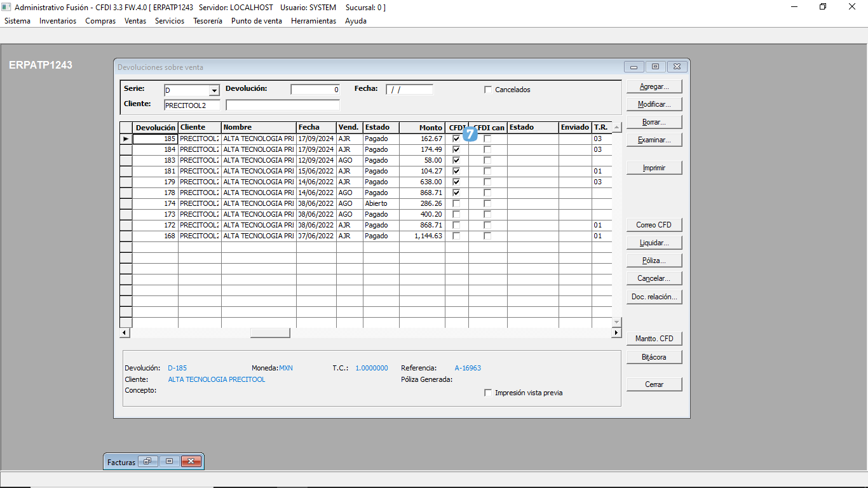
Task: Click the Imprimir button
Action: click(654, 168)
